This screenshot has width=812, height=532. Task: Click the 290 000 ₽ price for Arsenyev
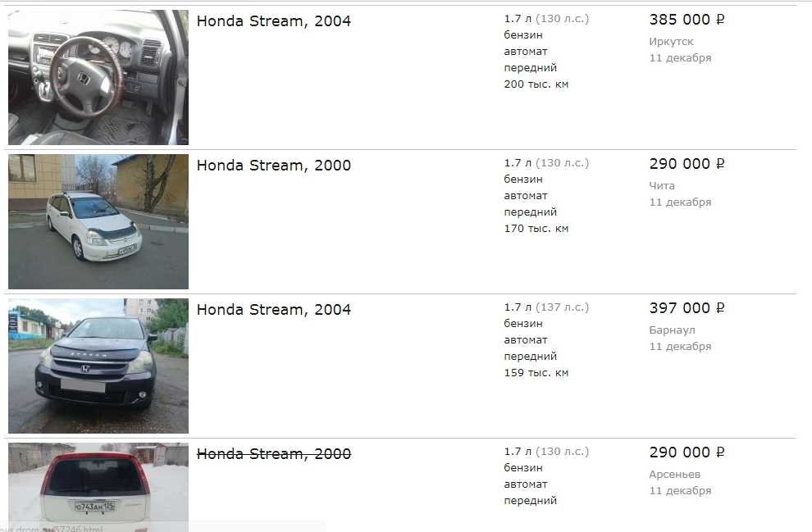(x=687, y=452)
